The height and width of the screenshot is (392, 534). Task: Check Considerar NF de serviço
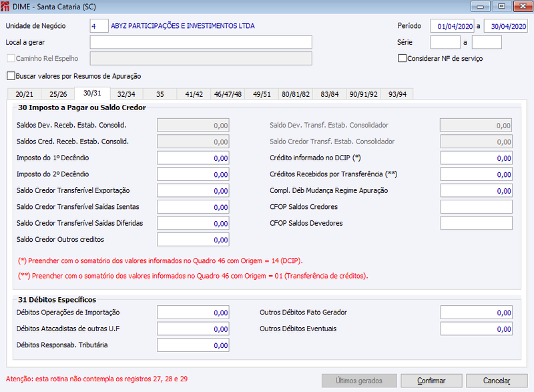[x=403, y=58]
